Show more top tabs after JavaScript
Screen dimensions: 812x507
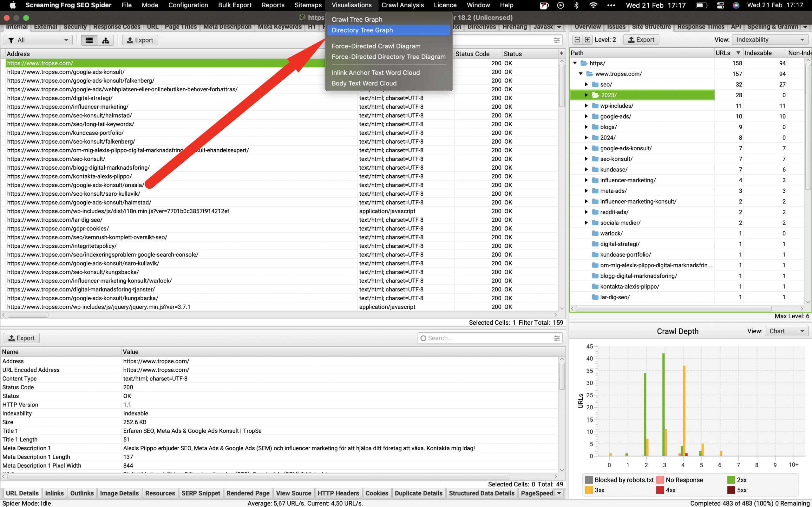coord(559,27)
